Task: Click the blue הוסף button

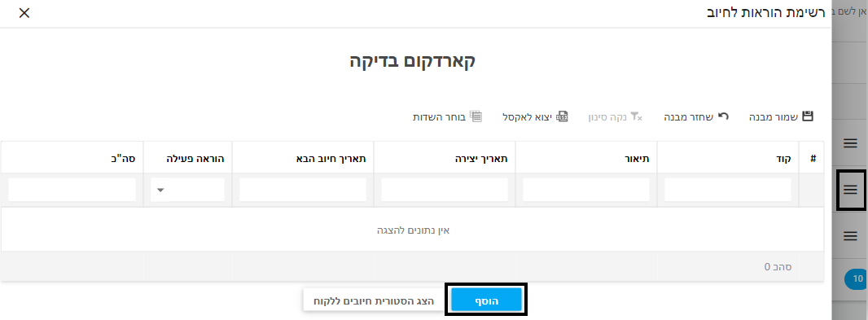Action: point(487,300)
